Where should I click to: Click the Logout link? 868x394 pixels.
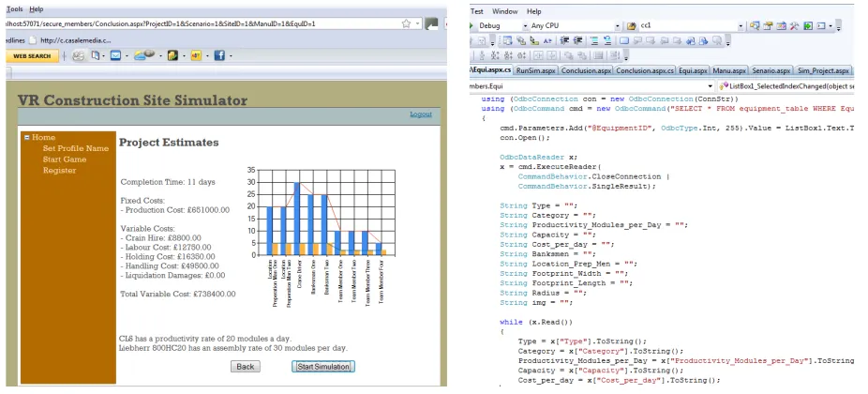click(x=421, y=114)
